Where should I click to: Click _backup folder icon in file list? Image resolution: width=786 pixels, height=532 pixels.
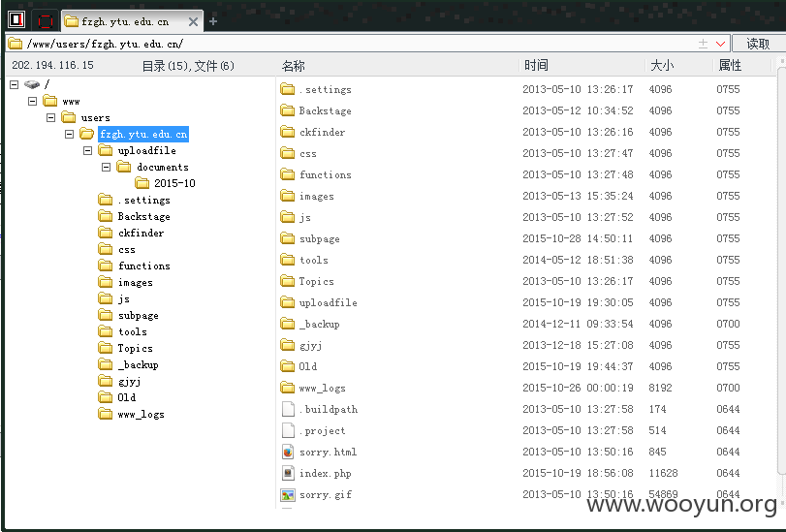point(287,324)
